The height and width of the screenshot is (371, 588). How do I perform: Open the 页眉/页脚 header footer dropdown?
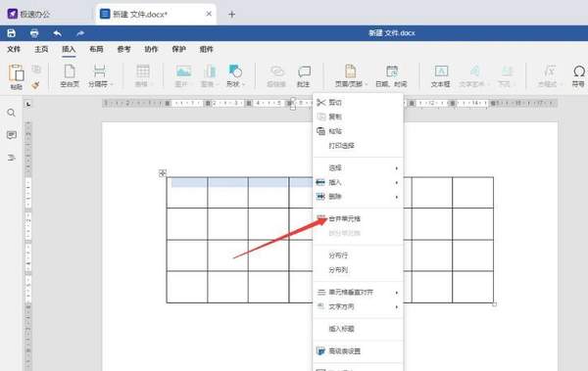tap(351, 75)
